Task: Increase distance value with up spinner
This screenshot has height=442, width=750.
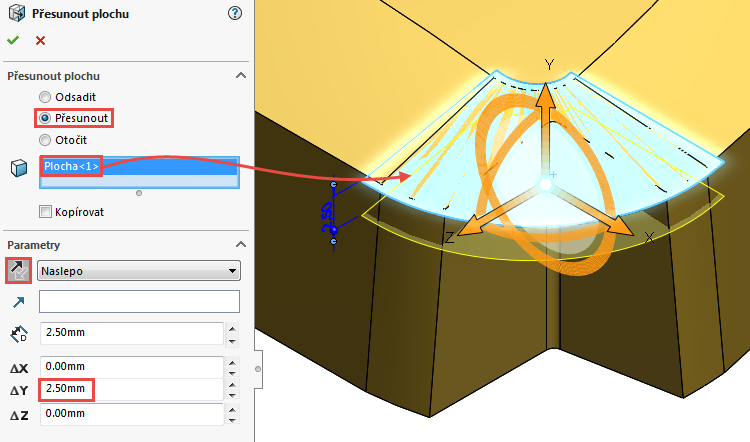Action: click(x=232, y=329)
